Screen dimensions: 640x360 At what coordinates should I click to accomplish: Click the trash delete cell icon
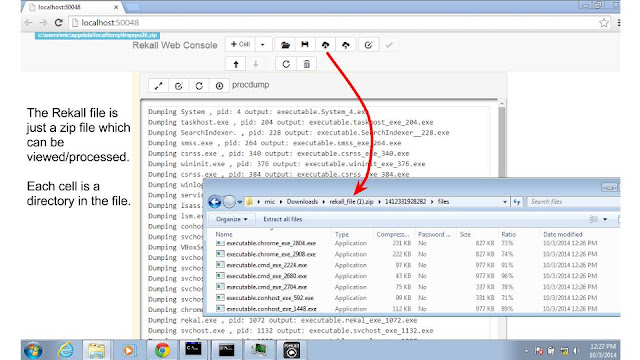pos(307,64)
